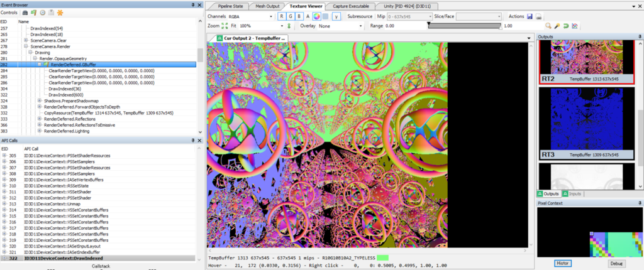Screen dimensions: 644x270
Task: Pin the API Calls panel
Action: pos(193,140)
